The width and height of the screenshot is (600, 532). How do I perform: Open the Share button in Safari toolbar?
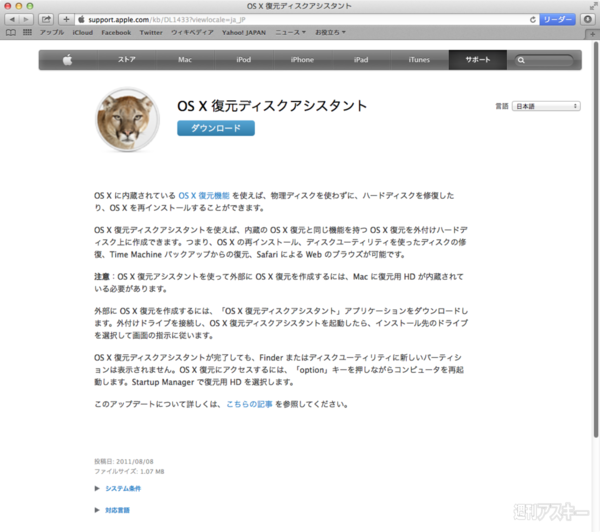tap(46, 19)
